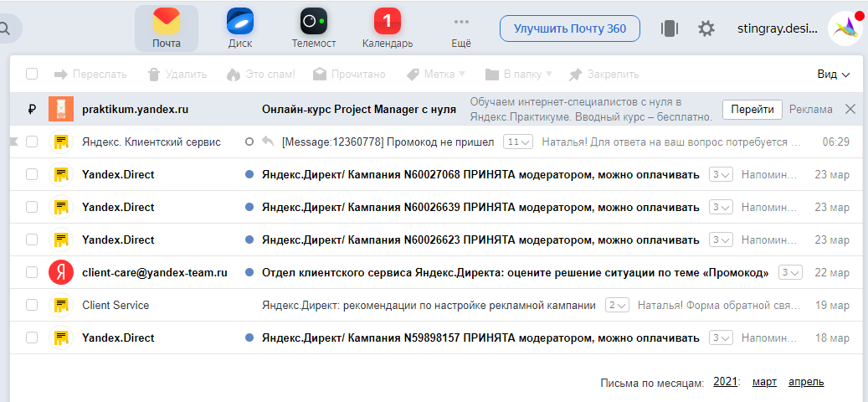Screen dimensions: 868x402
Task: Click the Перейти ad button
Action: pyautogui.click(x=752, y=109)
